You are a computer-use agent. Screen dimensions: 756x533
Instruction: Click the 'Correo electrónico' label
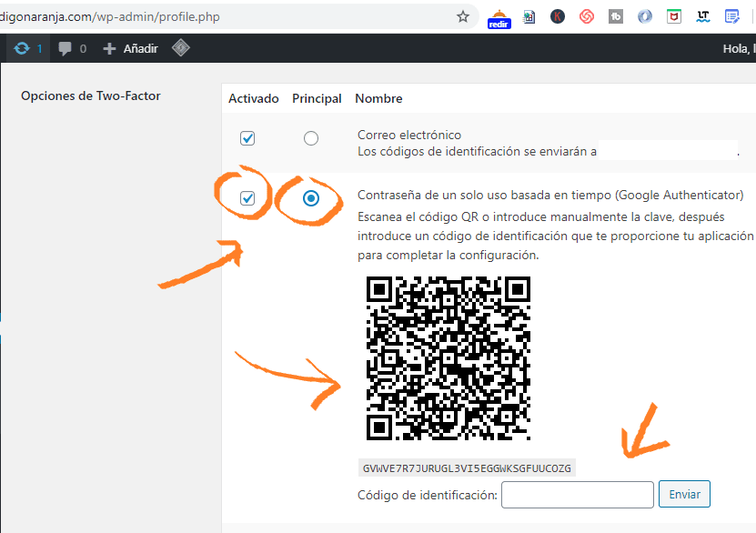coord(409,135)
